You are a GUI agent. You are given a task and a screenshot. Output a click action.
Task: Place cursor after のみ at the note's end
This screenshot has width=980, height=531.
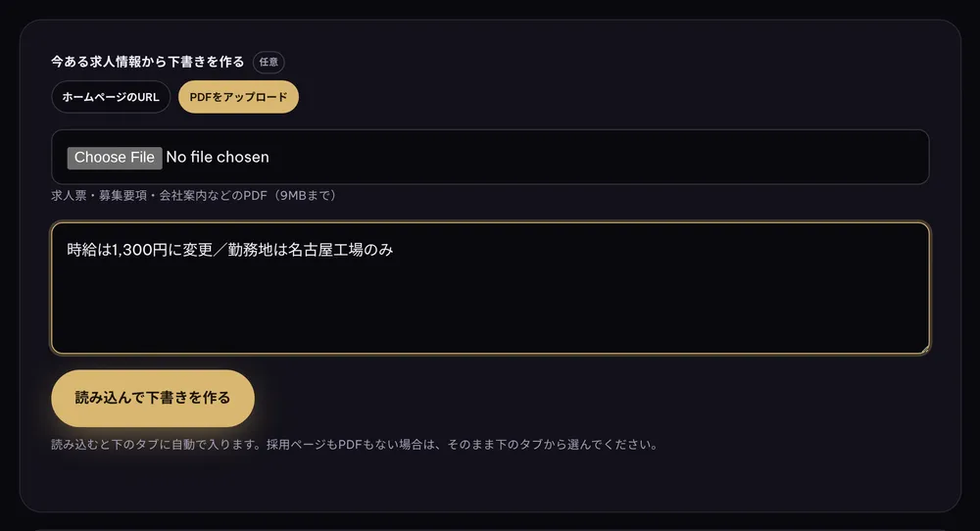pyautogui.click(x=394, y=250)
